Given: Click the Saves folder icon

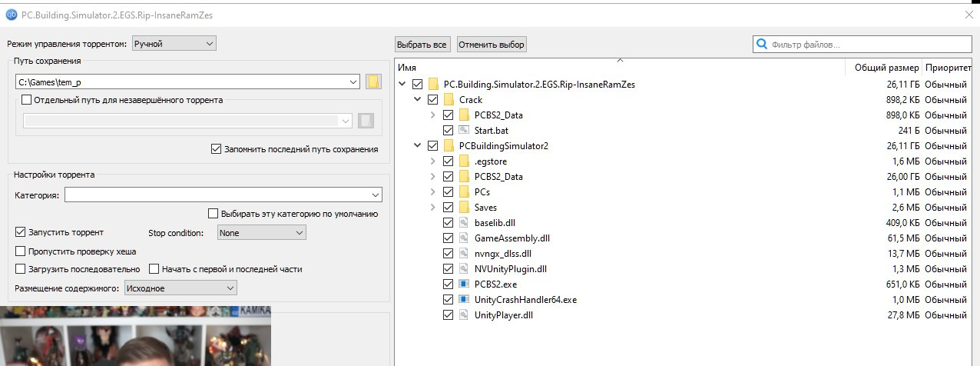Looking at the screenshot, I should pyautogui.click(x=464, y=208).
